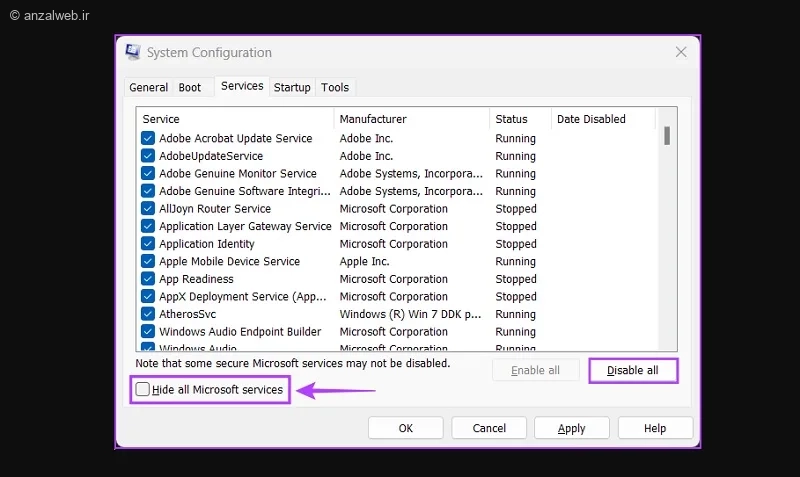Screen dimensions: 800x477
Task: Click the AtherosSvc service name
Action: (x=187, y=314)
